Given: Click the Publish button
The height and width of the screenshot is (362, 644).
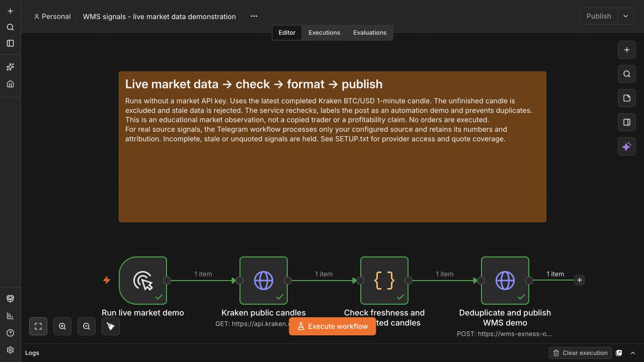Looking at the screenshot, I should [599, 16].
